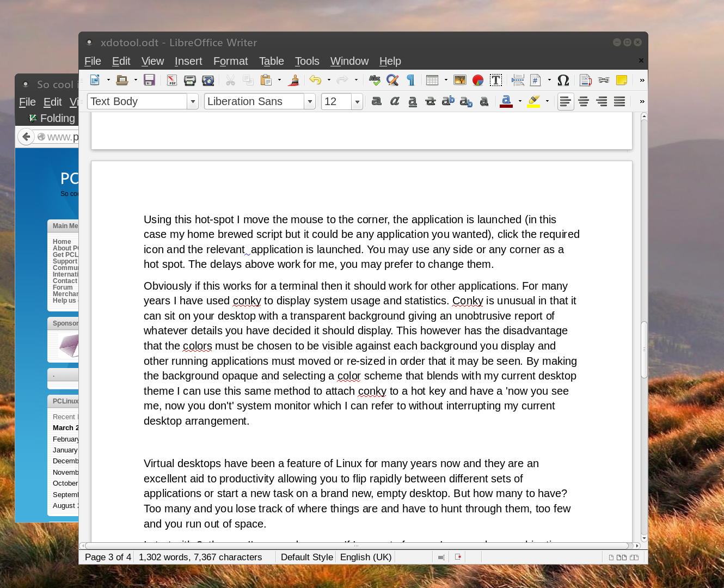Open Liberation Sans font name dropdown
This screenshot has height=588, width=724.
(310, 101)
